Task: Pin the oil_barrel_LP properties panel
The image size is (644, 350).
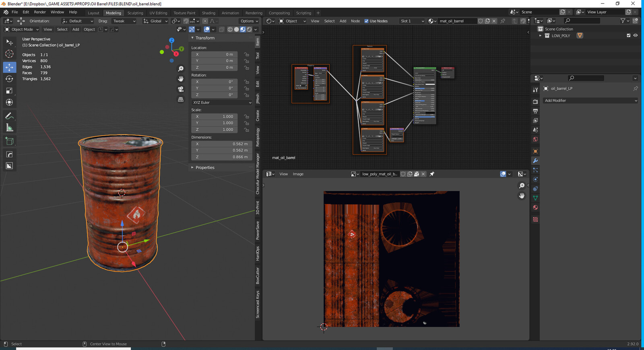Action: (635, 89)
